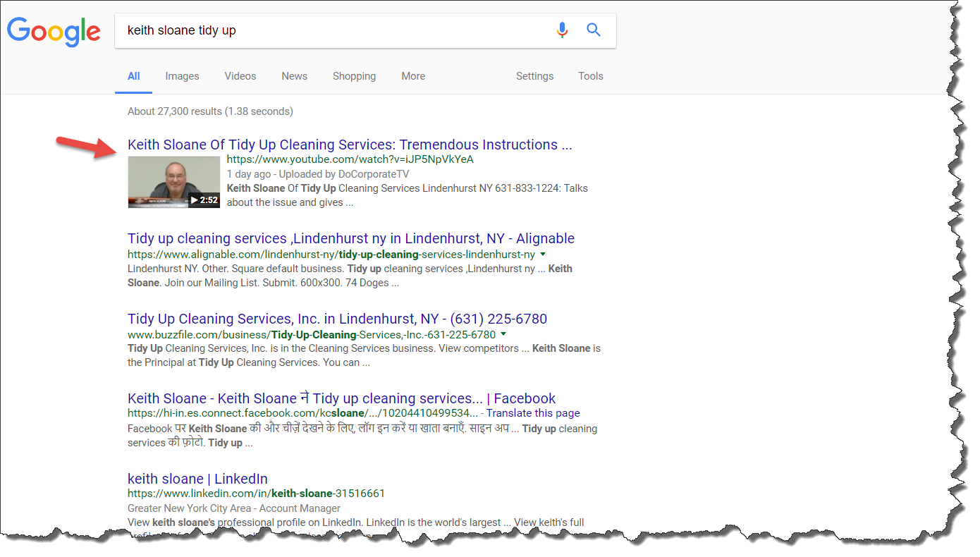Click the alignable.com green URL text
Image resolution: width=980 pixels, height=557 pixels.
(331, 254)
